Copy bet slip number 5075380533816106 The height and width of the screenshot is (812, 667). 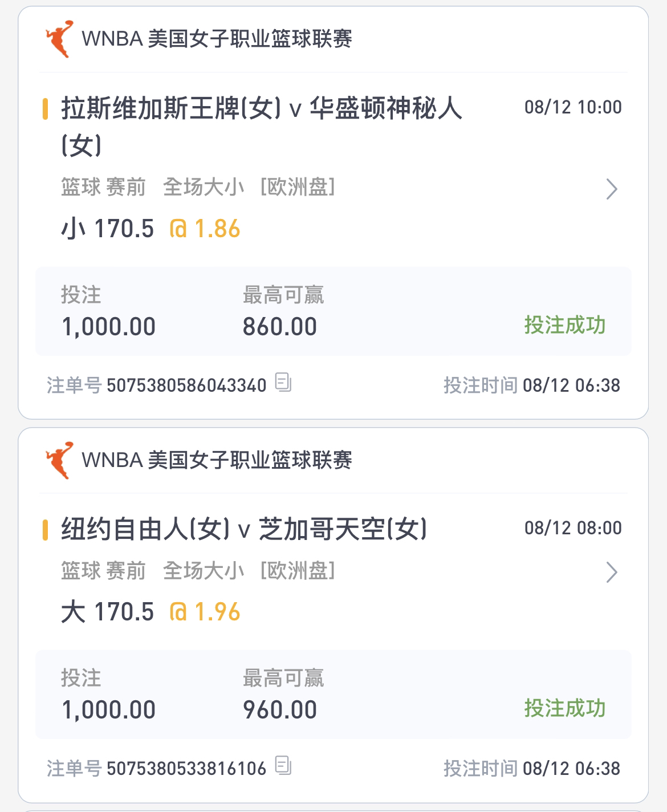283,765
